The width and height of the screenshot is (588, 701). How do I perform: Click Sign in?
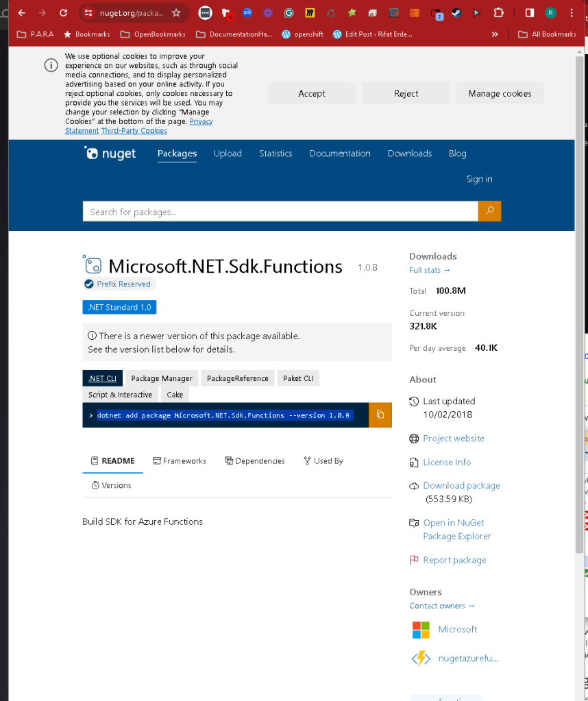(x=479, y=179)
